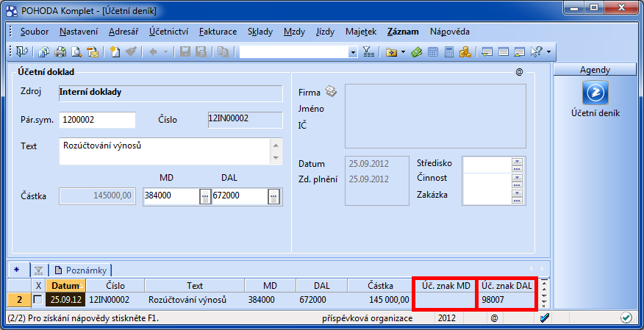
Task: Click the copy documents toolbar icon
Action: click(44, 52)
